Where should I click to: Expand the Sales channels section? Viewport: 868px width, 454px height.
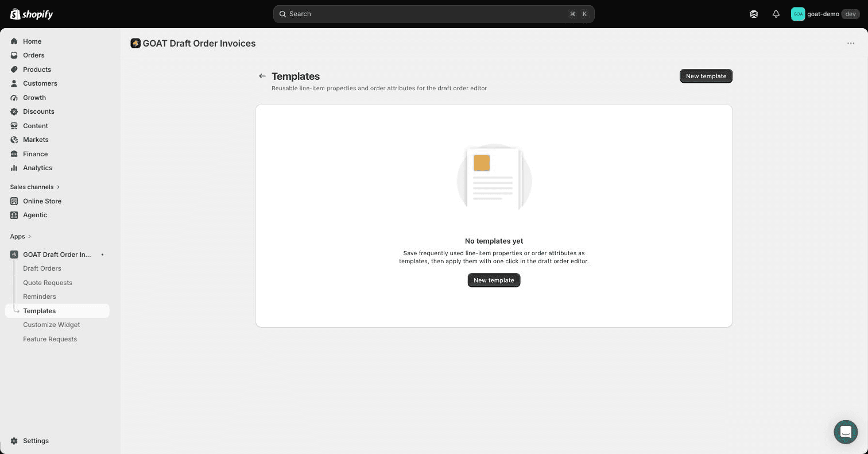click(x=34, y=187)
